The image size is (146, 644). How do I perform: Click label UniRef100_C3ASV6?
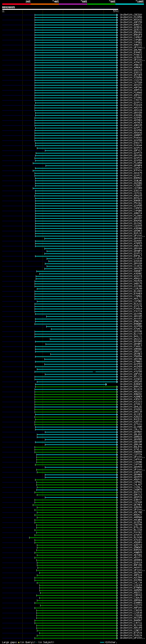pyautogui.click(x=131, y=610)
